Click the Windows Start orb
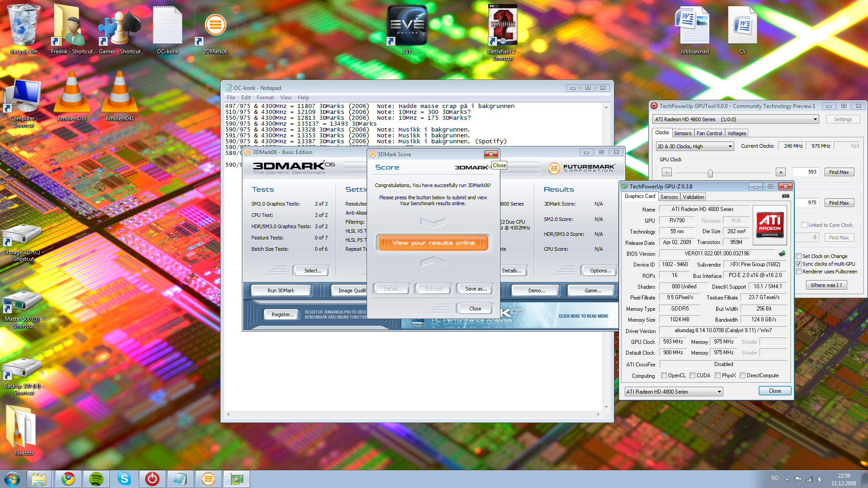 point(12,479)
